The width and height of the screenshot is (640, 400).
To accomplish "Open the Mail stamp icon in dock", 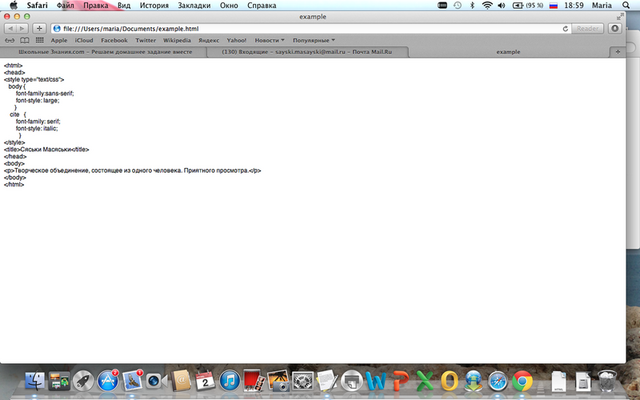I will 132,381.
